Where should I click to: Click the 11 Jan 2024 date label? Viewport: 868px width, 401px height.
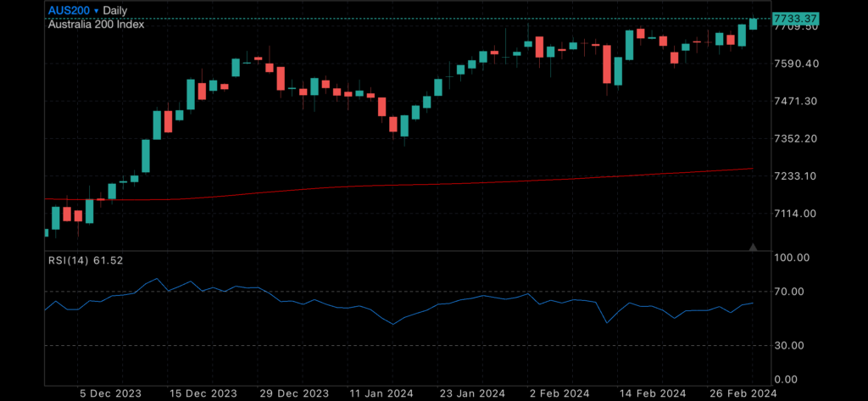tap(381, 394)
